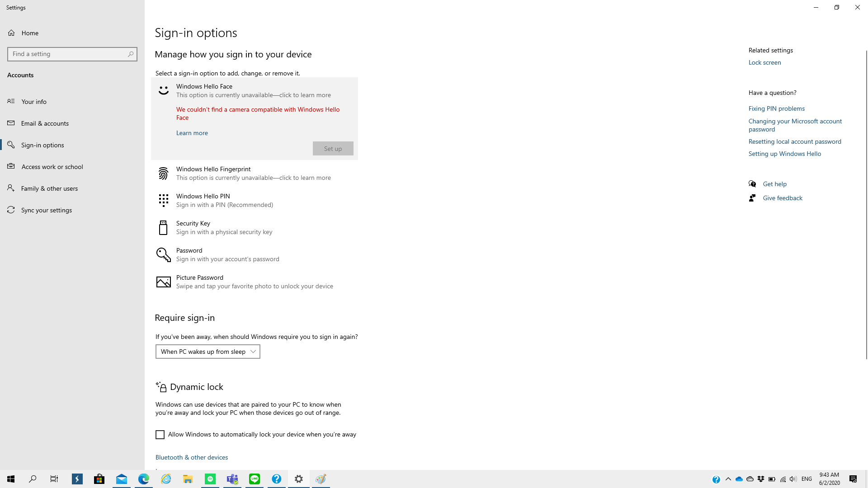Click the Get help link
The image size is (868, 488).
tap(775, 184)
